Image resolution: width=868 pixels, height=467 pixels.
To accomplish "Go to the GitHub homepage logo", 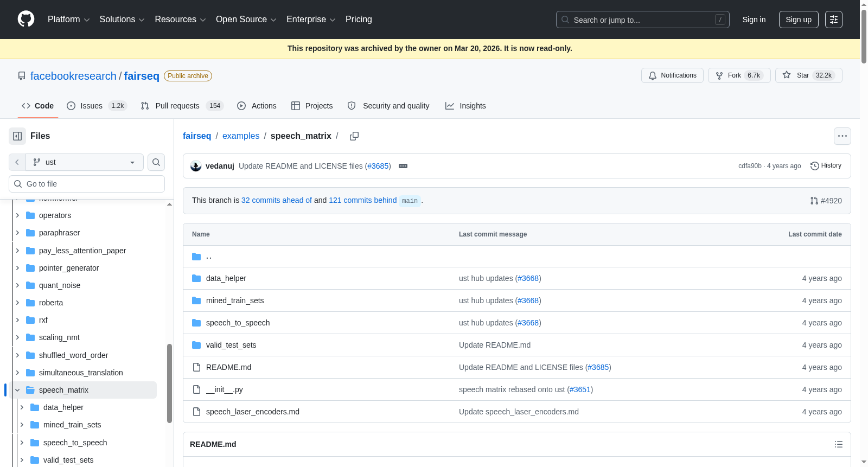I will 26,20.
